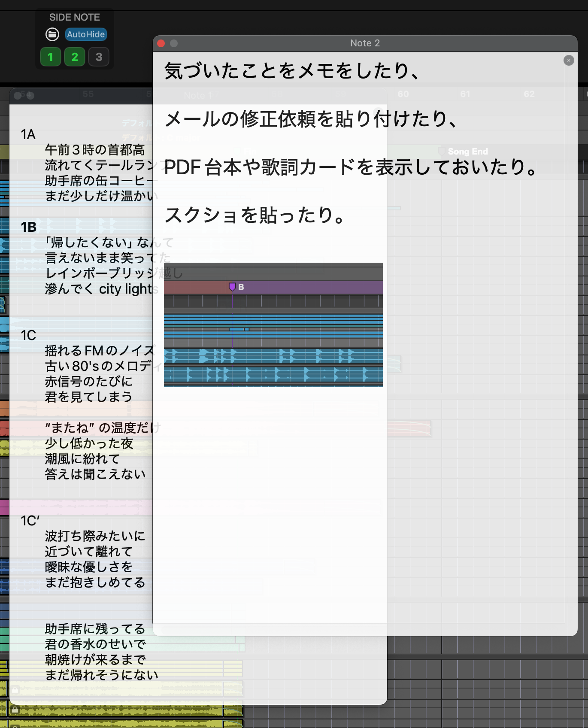Click the line スクショを貼ったり。
The image size is (588, 728).
[255, 215]
